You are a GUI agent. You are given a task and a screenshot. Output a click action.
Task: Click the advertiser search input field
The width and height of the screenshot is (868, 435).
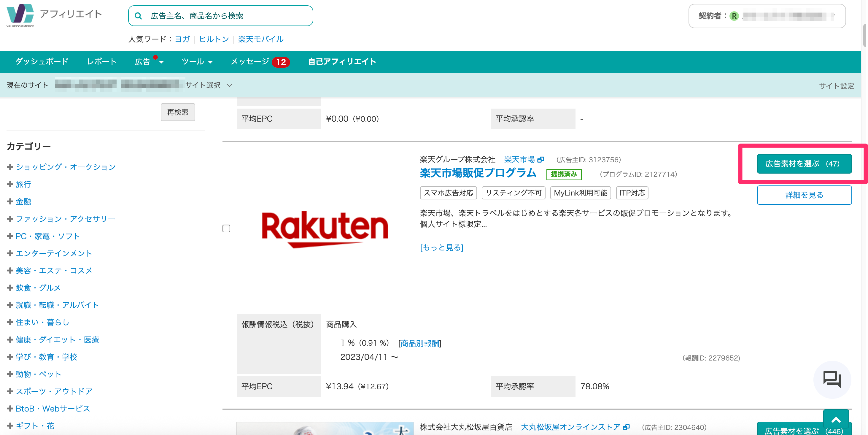point(220,16)
